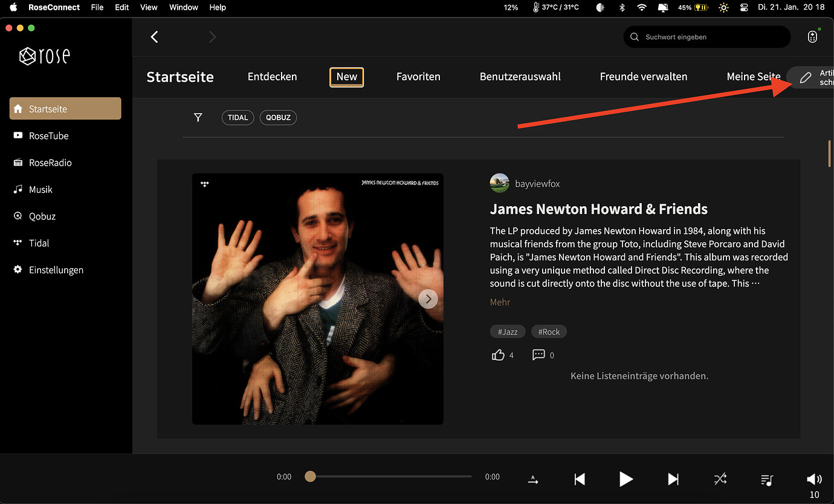Click the repeat mode icon
The width and height of the screenshot is (834, 504).
pyautogui.click(x=533, y=479)
